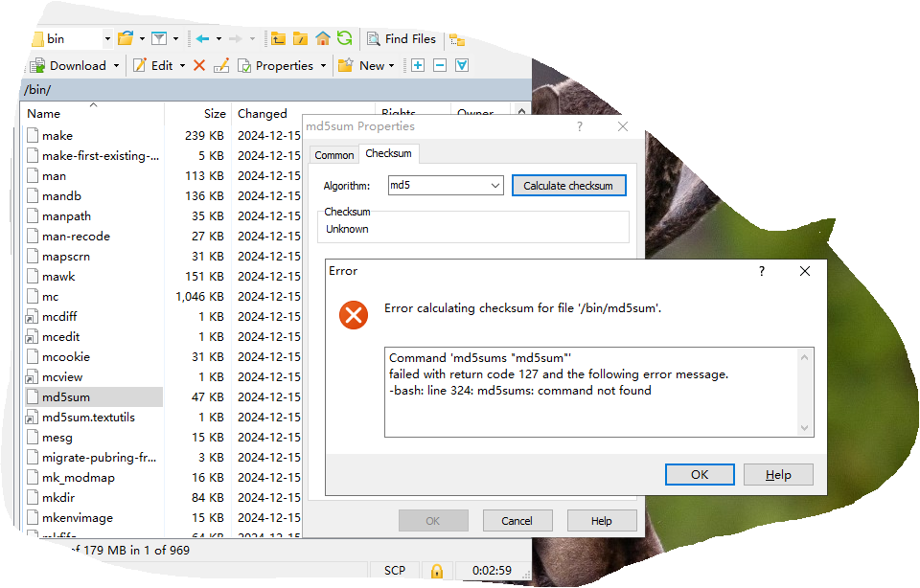Open the Algorithm md5 dropdown
Viewport: 920px width, 588px height.
494,186
